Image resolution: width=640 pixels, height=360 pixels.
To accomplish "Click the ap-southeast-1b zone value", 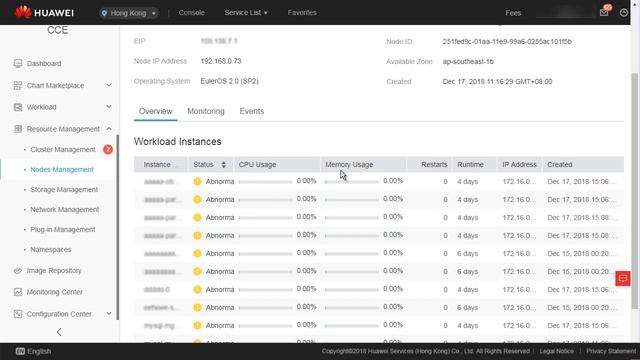I will coord(468,62).
